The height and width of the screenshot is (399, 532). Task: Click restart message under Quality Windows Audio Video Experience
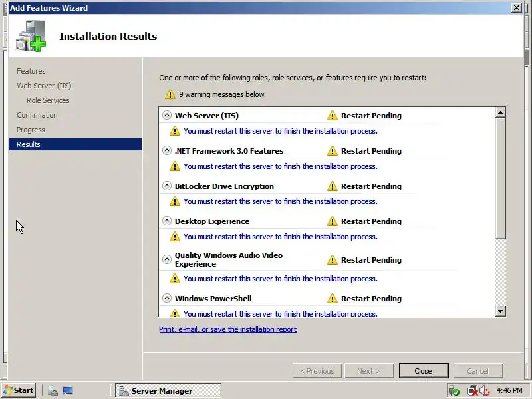(x=280, y=279)
